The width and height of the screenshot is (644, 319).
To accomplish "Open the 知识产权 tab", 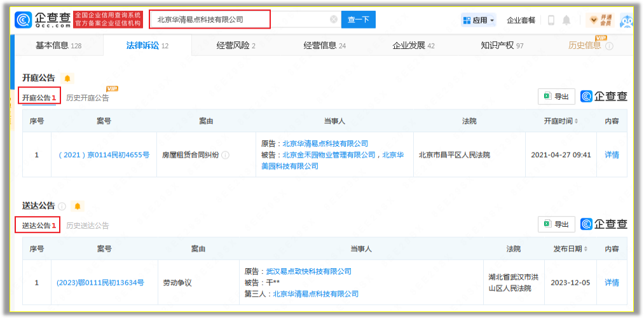I will tap(502, 46).
